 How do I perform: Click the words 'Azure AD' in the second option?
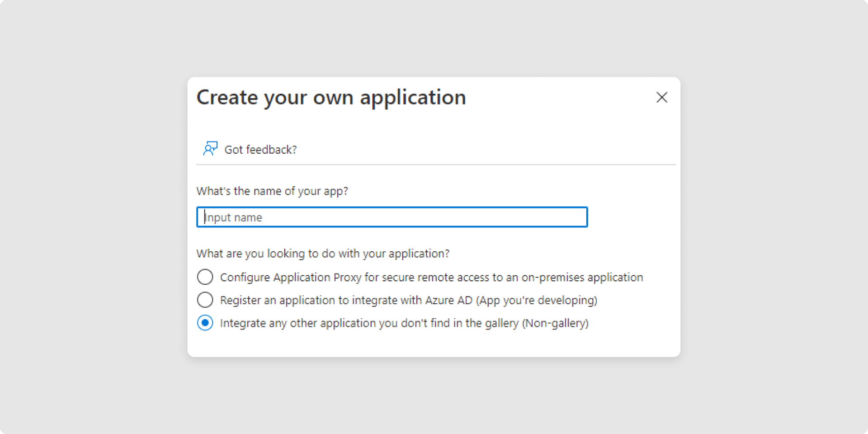(x=448, y=300)
